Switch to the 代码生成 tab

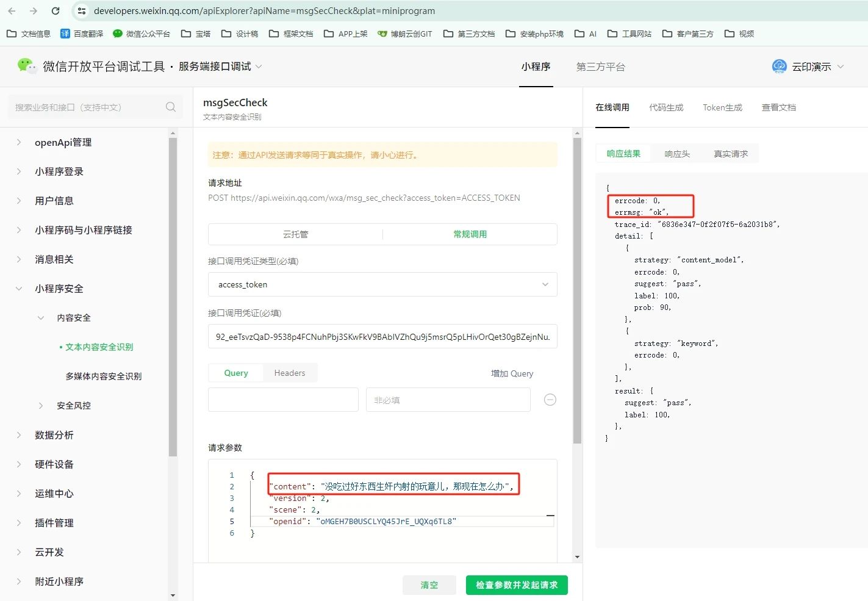666,107
